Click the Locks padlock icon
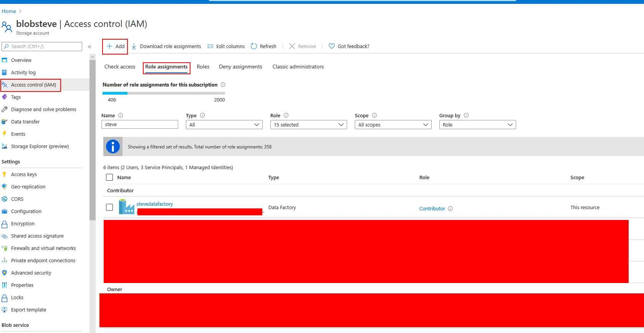The height and width of the screenshot is (333, 644). tap(5, 298)
